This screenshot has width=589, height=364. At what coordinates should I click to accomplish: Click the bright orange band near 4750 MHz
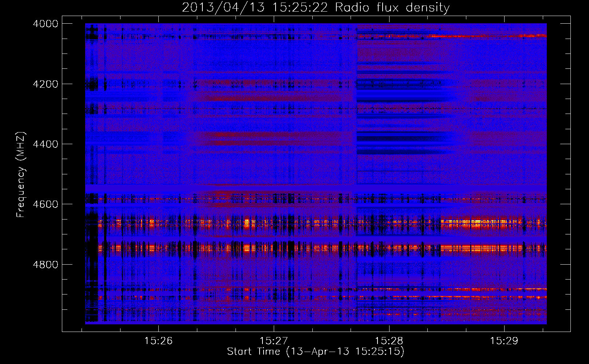point(473,248)
